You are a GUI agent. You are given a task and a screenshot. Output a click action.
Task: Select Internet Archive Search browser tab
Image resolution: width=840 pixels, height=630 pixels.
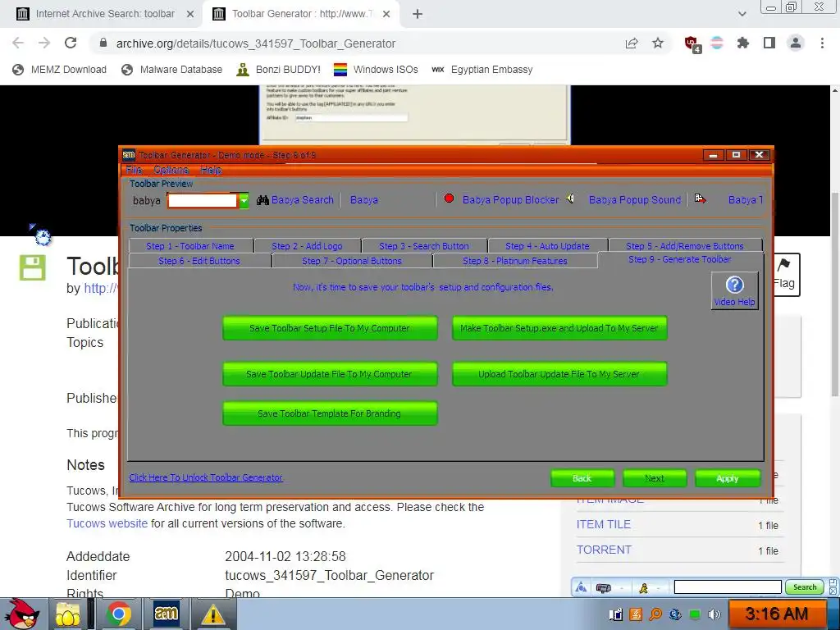tap(105, 14)
